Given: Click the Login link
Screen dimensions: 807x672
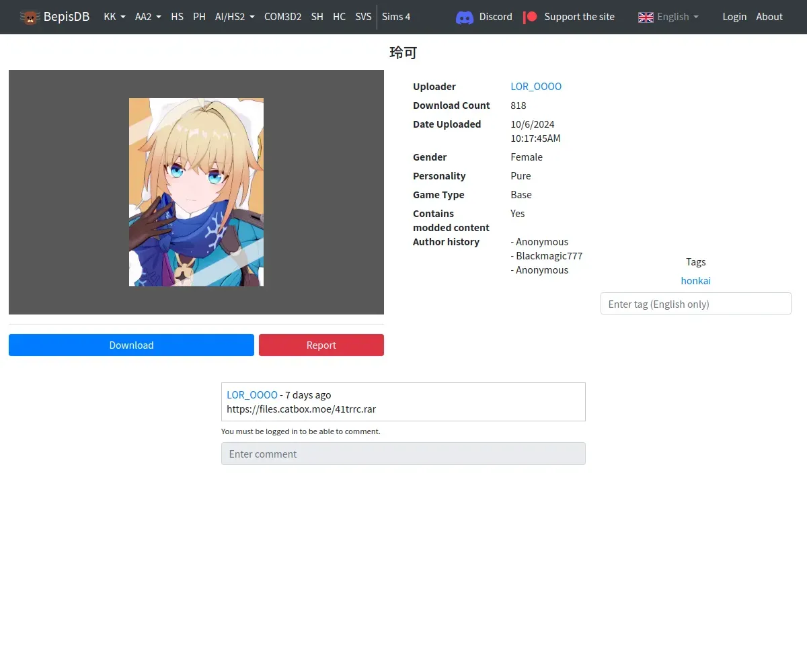Looking at the screenshot, I should 734,17.
